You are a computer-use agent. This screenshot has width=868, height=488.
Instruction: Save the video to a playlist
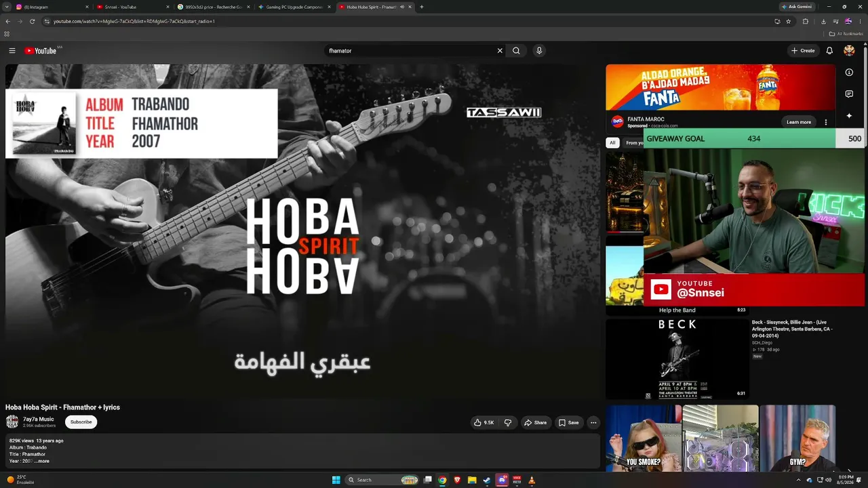point(568,422)
